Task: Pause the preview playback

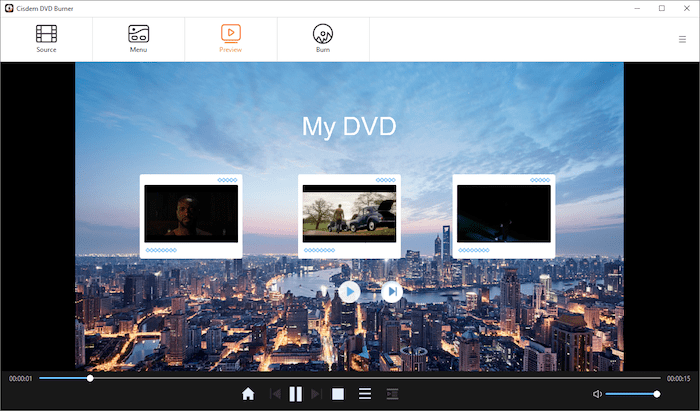Action: click(296, 394)
